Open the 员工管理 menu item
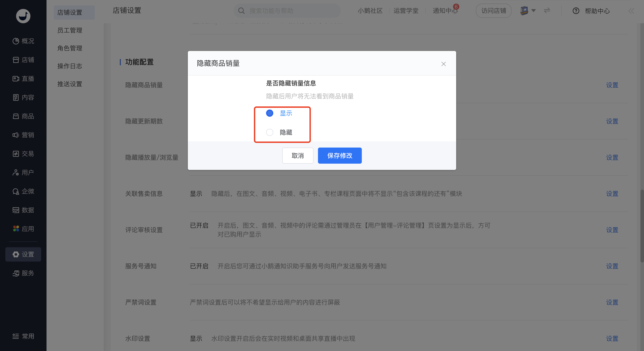 coord(70,30)
